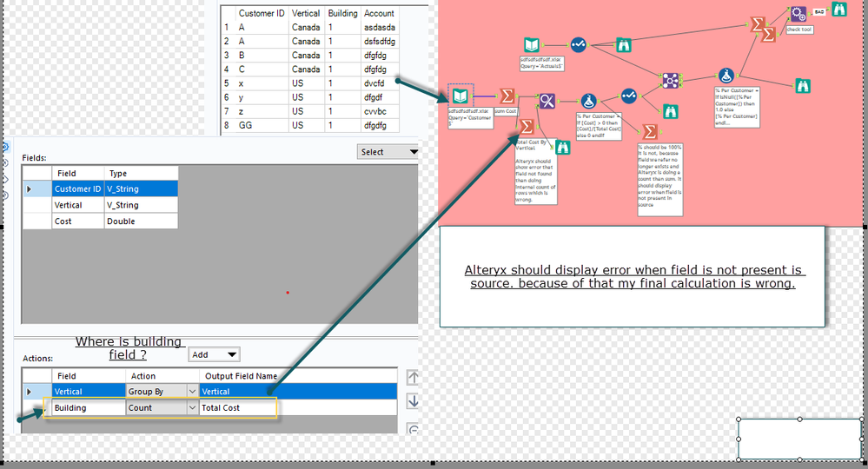The image size is (868, 469).
Task: Click the Formula tool with if [Cost] > 0
Action: click(588, 101)
